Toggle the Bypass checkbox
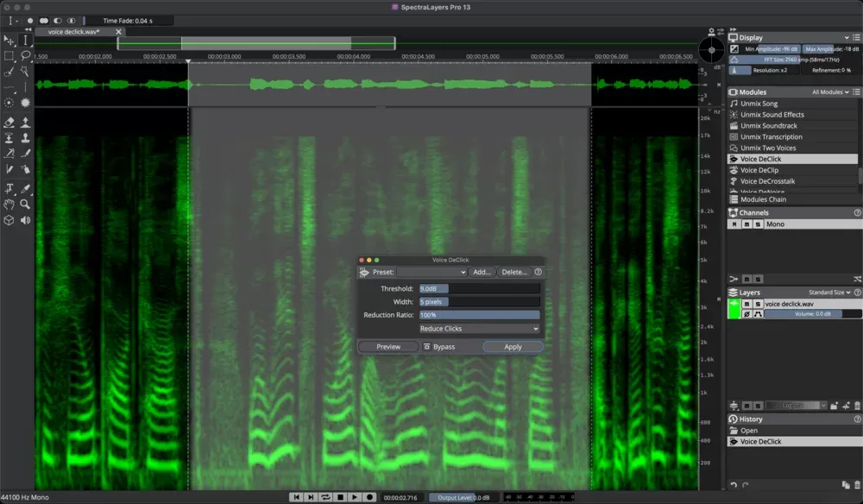This screenshot has height=504, width=863. point(426,347)
